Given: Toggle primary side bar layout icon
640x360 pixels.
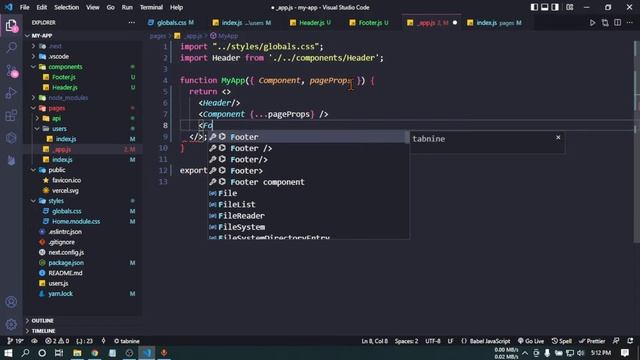Looking at the screenshot, I should (534, 7).
